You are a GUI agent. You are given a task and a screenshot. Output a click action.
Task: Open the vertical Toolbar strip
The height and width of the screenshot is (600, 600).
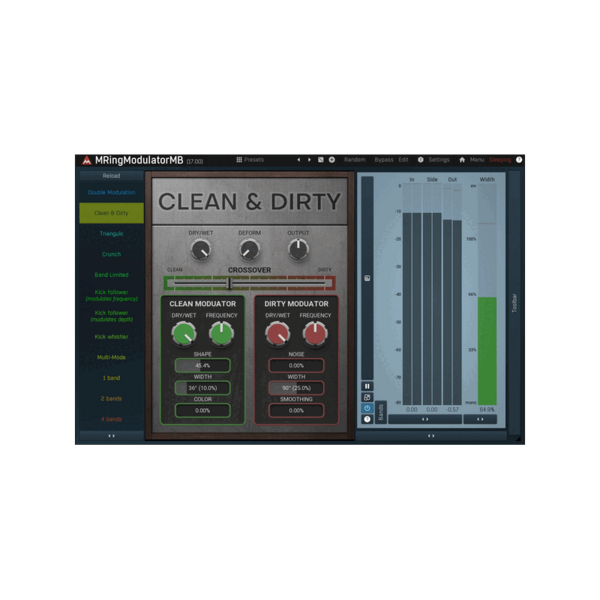coord(514,303)
